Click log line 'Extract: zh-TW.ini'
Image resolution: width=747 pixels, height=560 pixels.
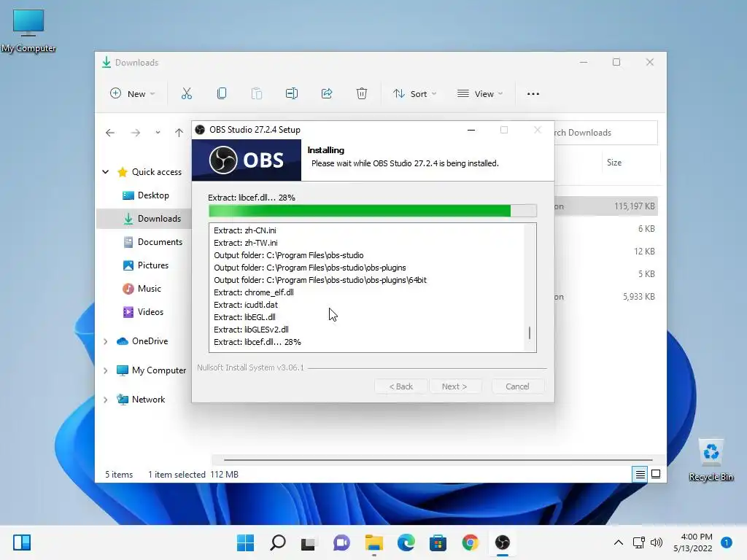[x=246, y=243]
